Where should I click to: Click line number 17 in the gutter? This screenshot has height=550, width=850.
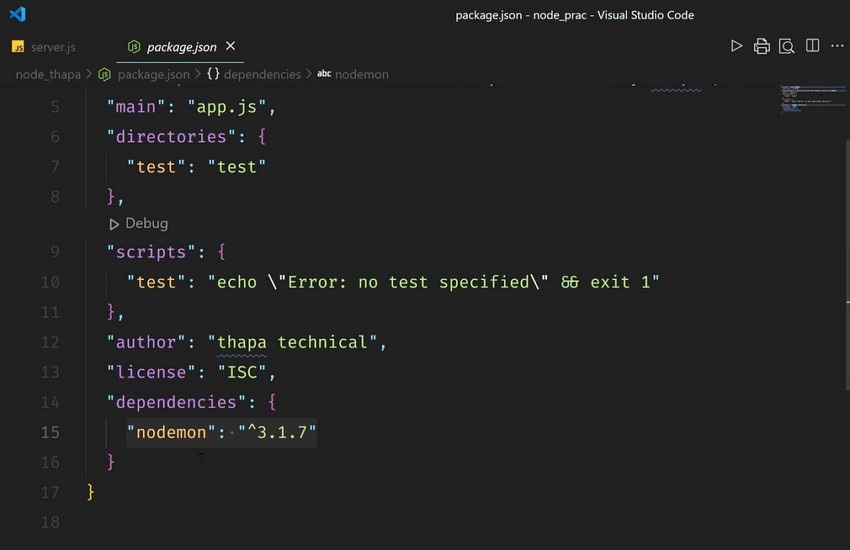point(50,492)
